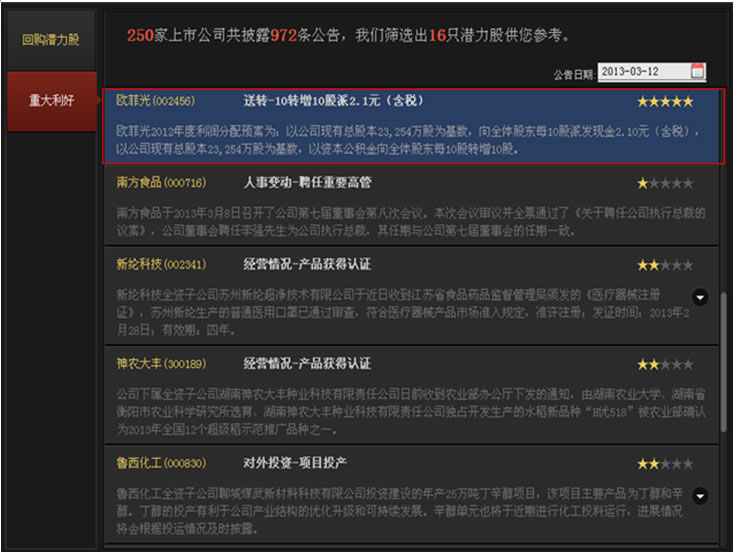
Task: Click the 新纶科技 医疗器械注册证 description text
Action: tap(403, 312)
